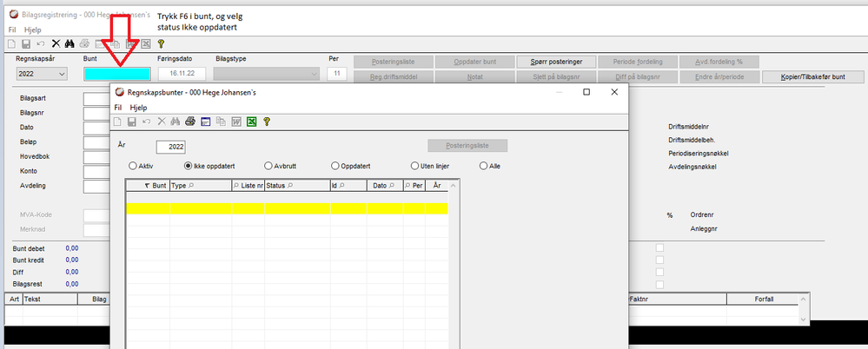Click the Forfall column header

pos(764,299)
